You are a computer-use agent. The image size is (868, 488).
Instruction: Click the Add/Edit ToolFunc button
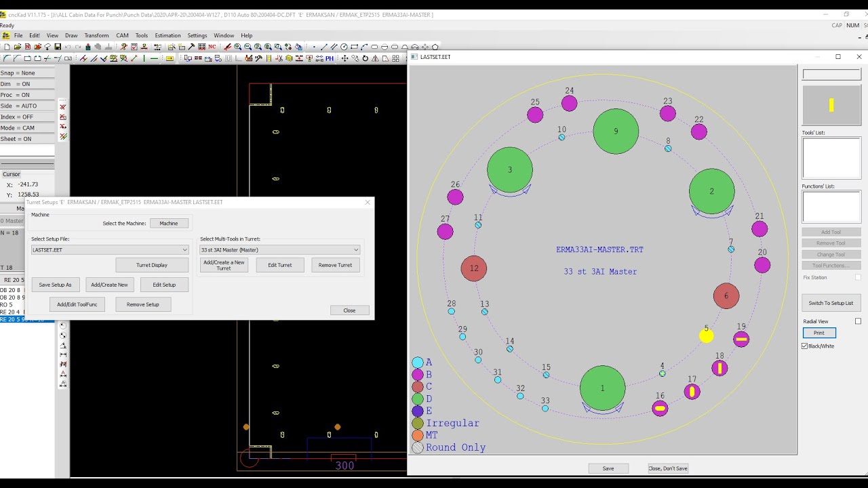(77, 304)
